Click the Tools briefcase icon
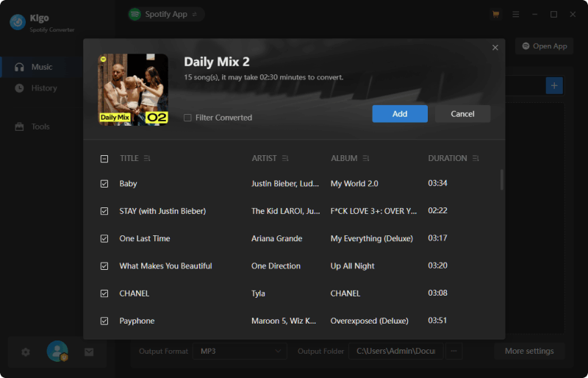Viewport: 588px width, 378px height. click(x=19, y=126)
